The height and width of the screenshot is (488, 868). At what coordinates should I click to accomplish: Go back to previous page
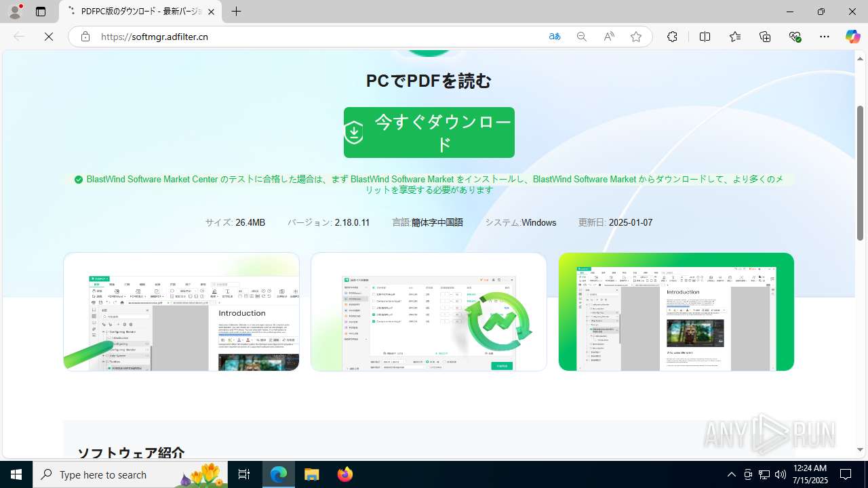(x=19, y=37)
